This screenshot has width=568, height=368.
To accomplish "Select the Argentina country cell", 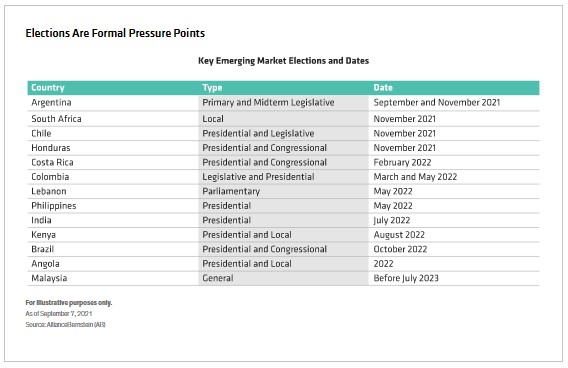I will tap(51, 103).
